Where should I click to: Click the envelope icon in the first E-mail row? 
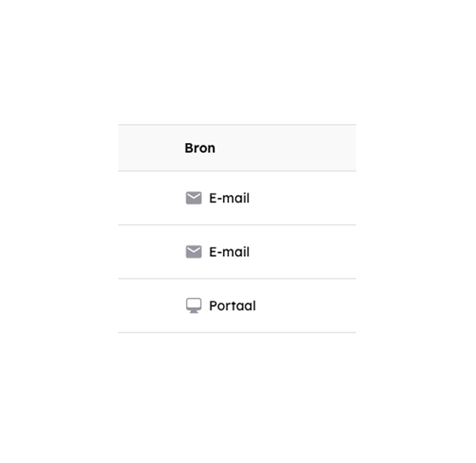194,198
